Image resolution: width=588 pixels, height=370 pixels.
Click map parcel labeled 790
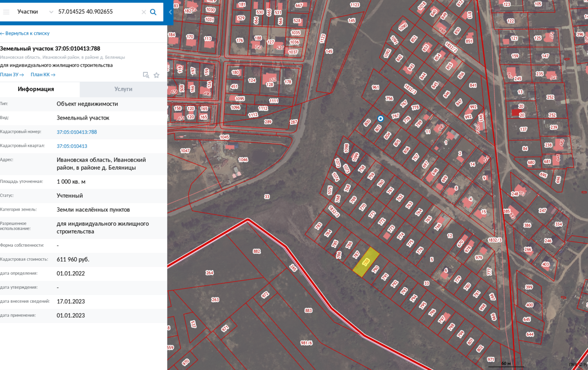click(x=375, y=269)
